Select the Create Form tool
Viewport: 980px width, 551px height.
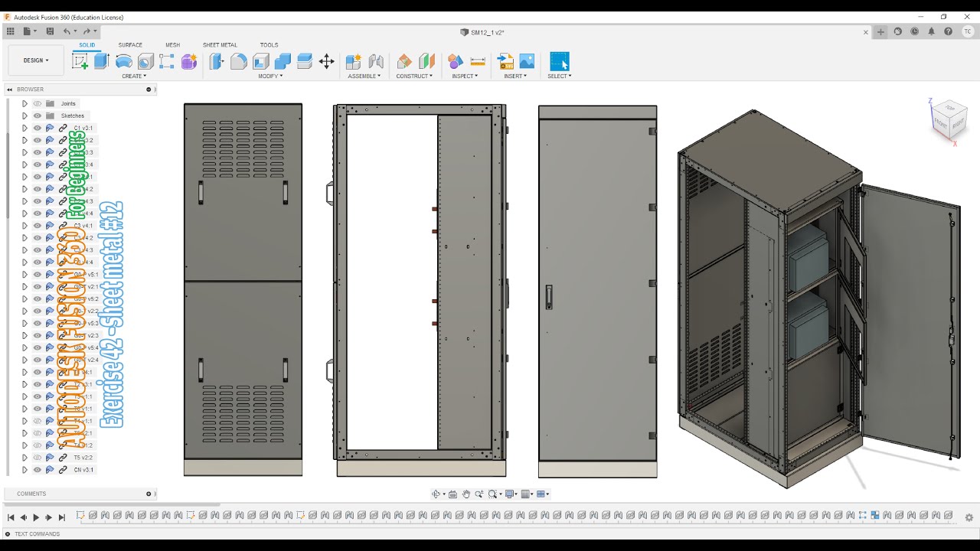[189, 61]
